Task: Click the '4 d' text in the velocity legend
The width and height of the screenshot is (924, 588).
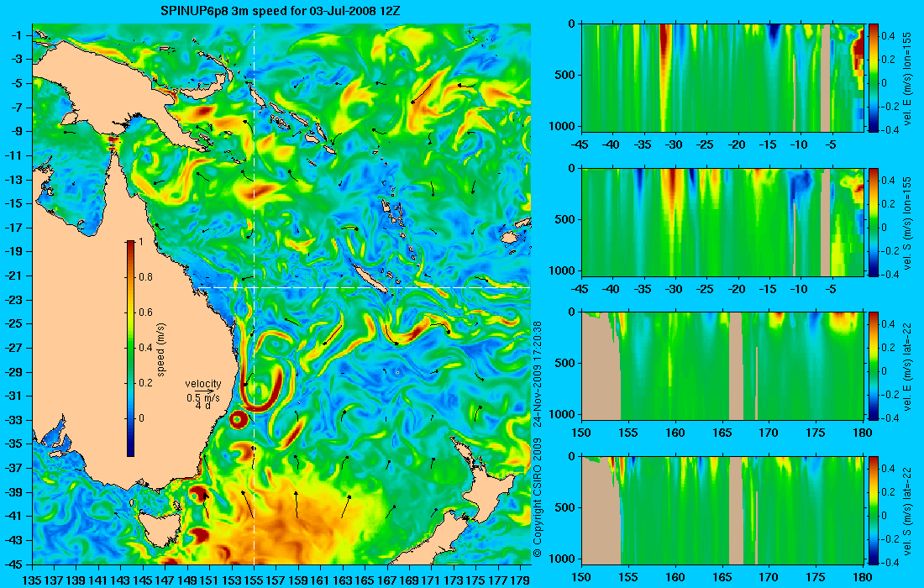Action: 202,406
